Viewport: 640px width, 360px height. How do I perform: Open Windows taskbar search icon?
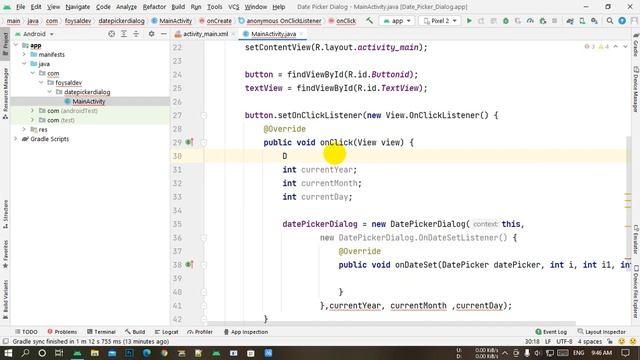(25, 353)
